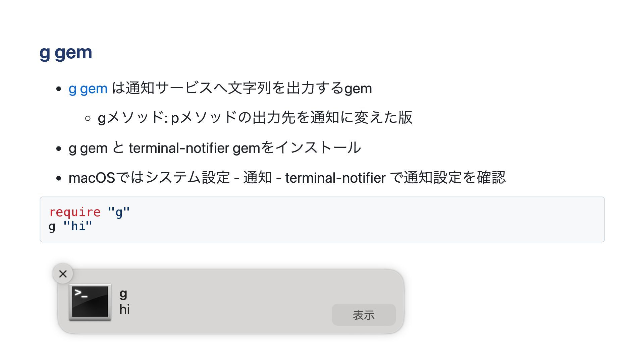Click the "hi" string in the code block
644x362 pixels.
point(78,226)
